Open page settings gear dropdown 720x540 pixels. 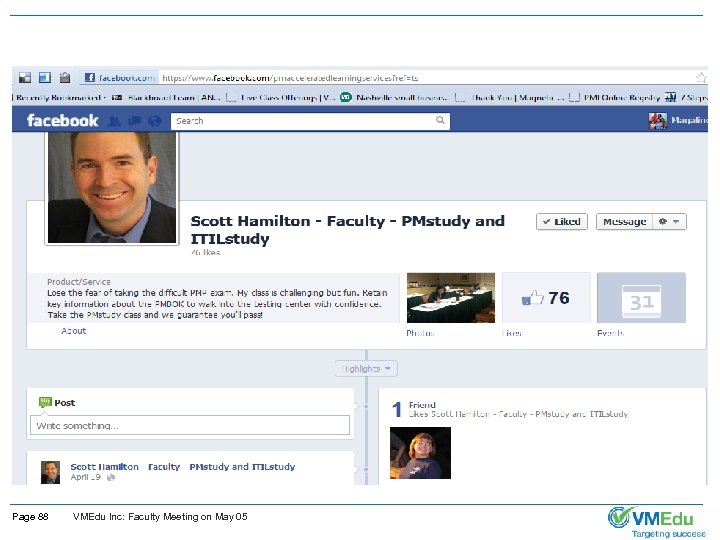(x=669, y=221)
